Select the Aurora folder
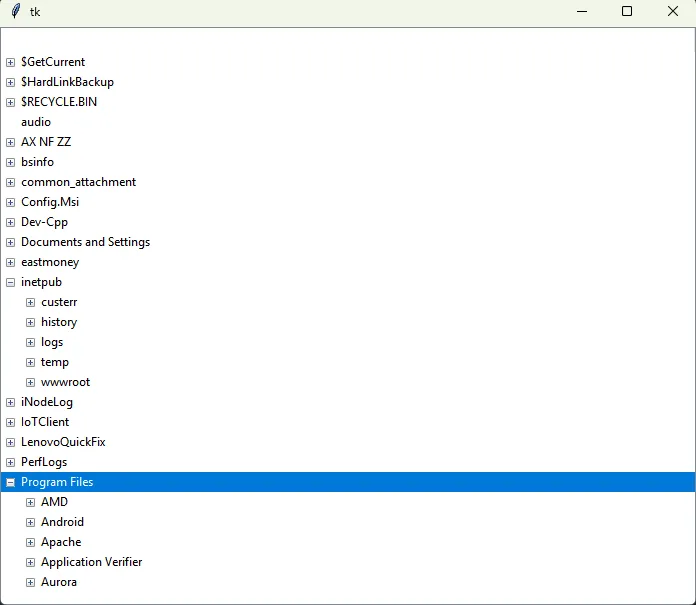Viewport: 696px width, 605px height. pyautogui.click(x=59, y=582)
